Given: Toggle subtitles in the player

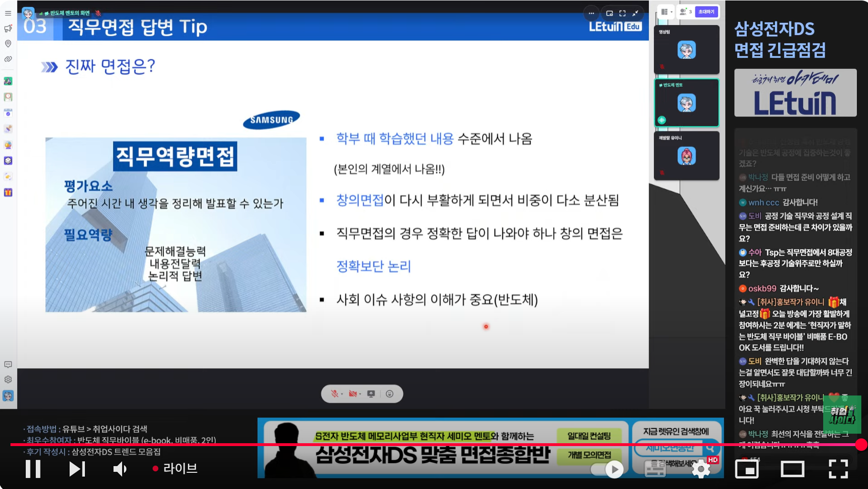Looking at the screenshot, I should [655, 469].
